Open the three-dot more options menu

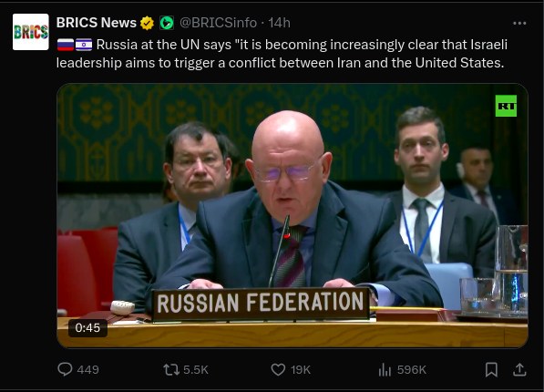click(x=519, y=24)
